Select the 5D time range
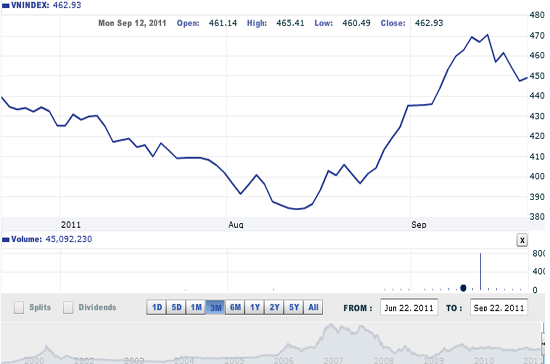This screenshot has width=550, height=364. [x=176, y=308]
